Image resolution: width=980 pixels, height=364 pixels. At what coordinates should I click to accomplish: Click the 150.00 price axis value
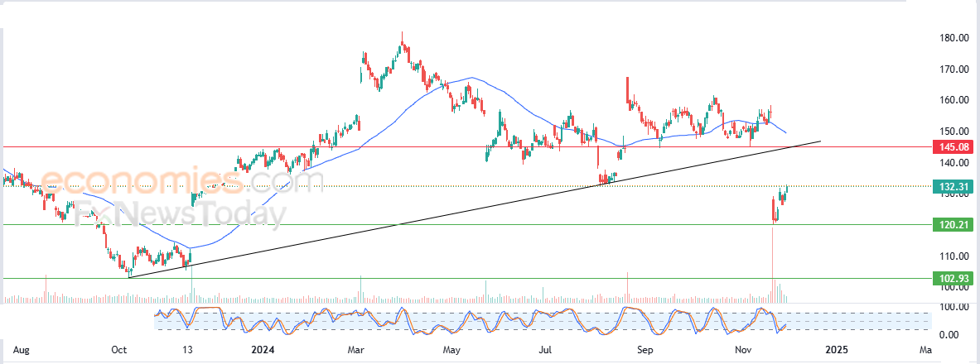pyautogui.click(x=955, y=131)
